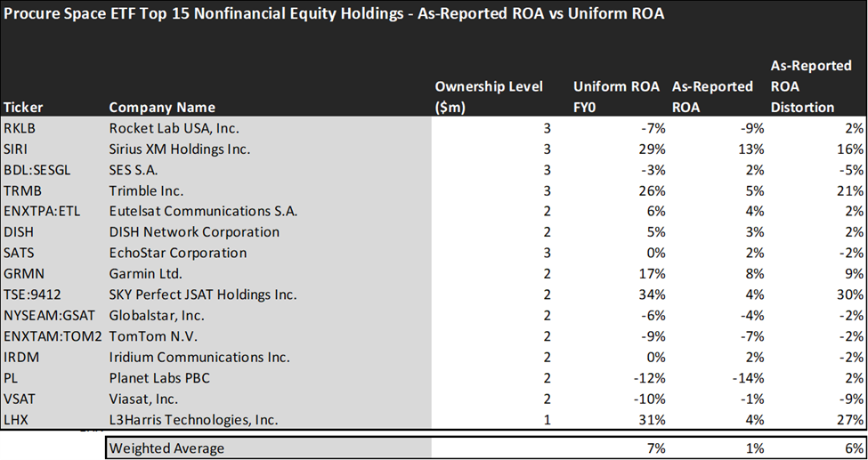Click the Sirius XM Holdings Inc. company name
This screenshot has height=460, width=868.
coord(180,149)
